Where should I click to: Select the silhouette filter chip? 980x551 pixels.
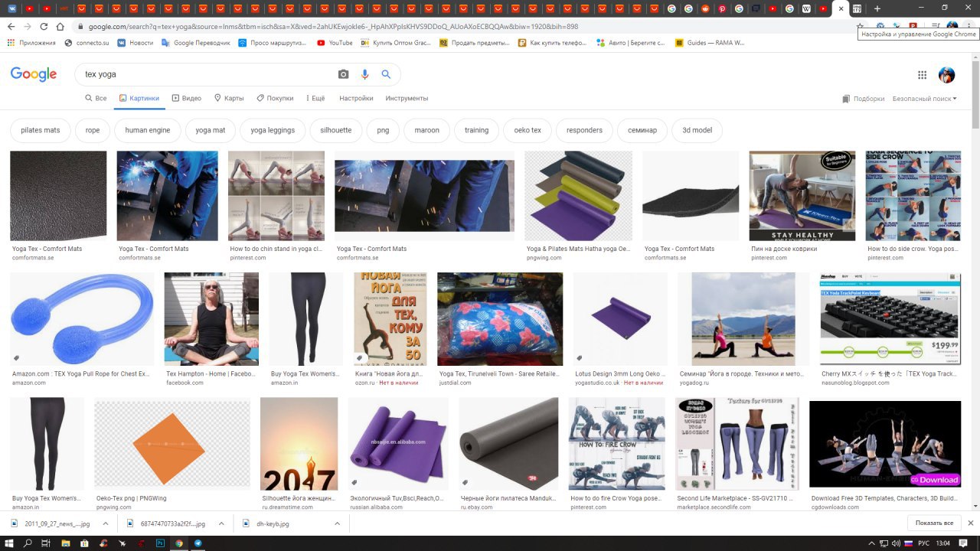[336, 130]
